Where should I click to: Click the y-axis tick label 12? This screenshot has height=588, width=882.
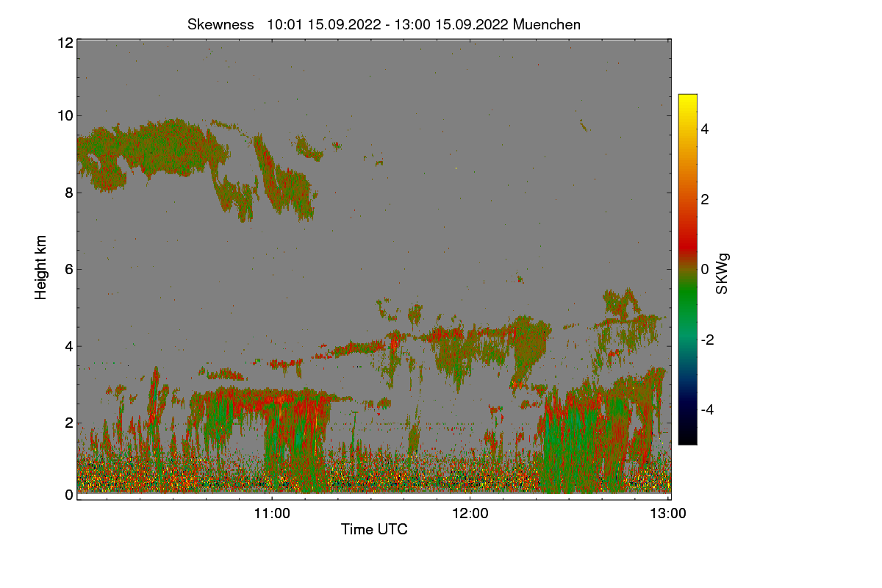(x=65, y=43)
